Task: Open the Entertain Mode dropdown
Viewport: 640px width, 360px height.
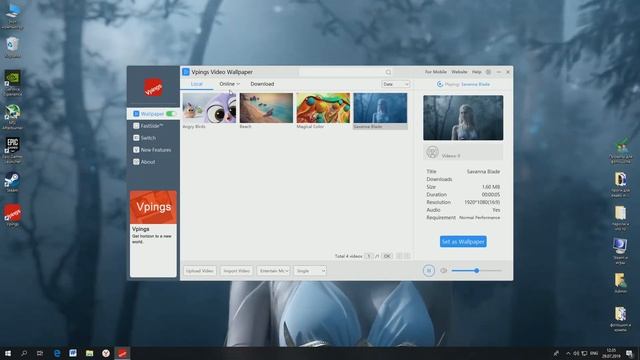Action: pyautogui.click(x=273, y=271)
